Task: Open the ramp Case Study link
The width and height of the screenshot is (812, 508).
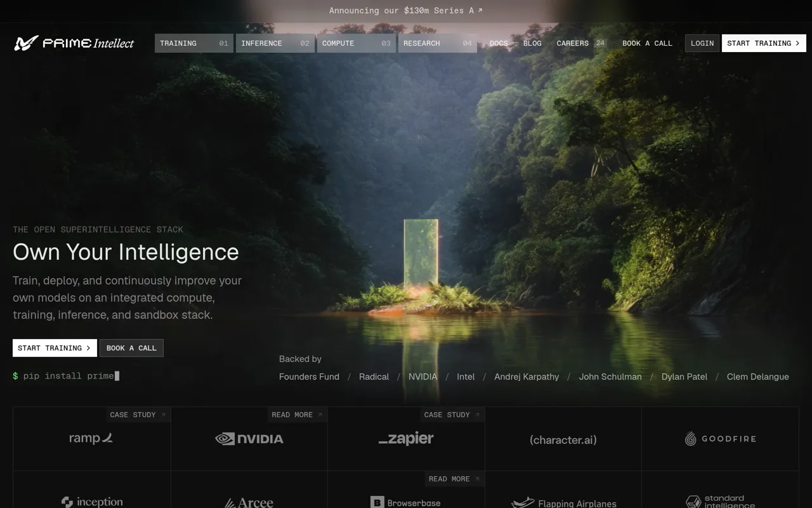Action: (x=138, y=415)
